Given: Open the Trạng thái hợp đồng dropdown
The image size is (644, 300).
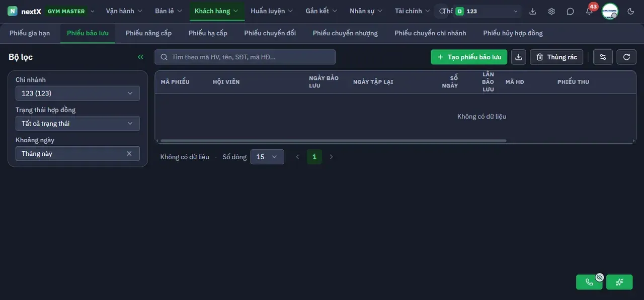Looking at the screenshot, I should click(77, 124).
